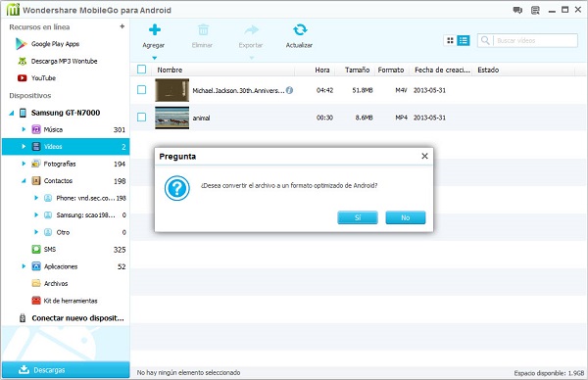The image size is (588, 380).
Task: Open the Videos category
Action: pyautogui.click(x=66, y=147)
